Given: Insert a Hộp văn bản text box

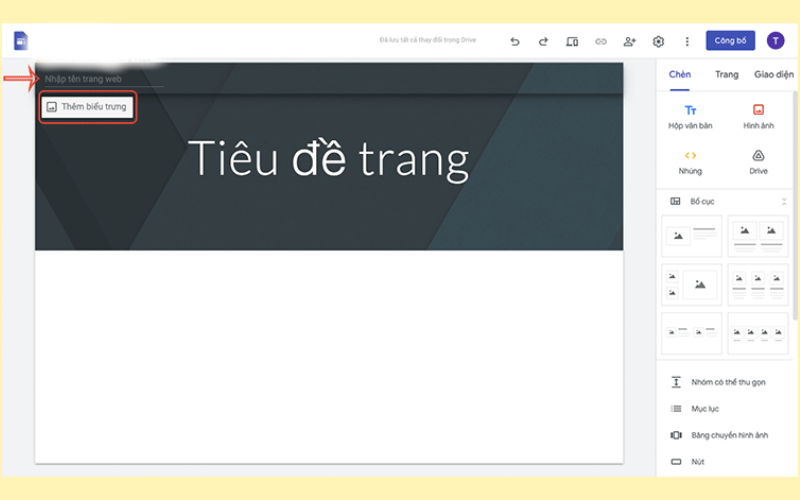Looking at the screenshot, I should [691, 116].
